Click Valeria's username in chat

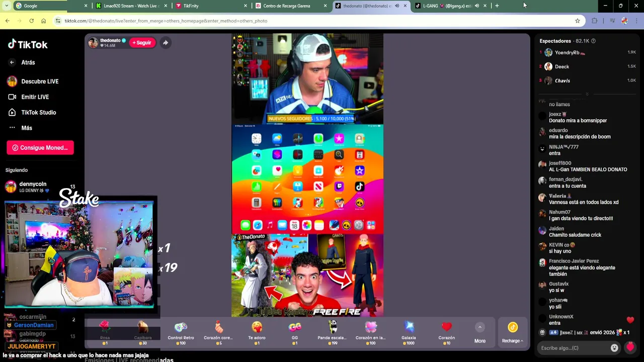[x=560, y=196]
